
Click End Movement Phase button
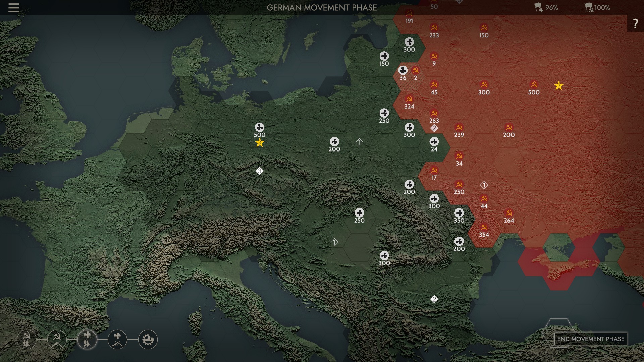click(590, 339)
